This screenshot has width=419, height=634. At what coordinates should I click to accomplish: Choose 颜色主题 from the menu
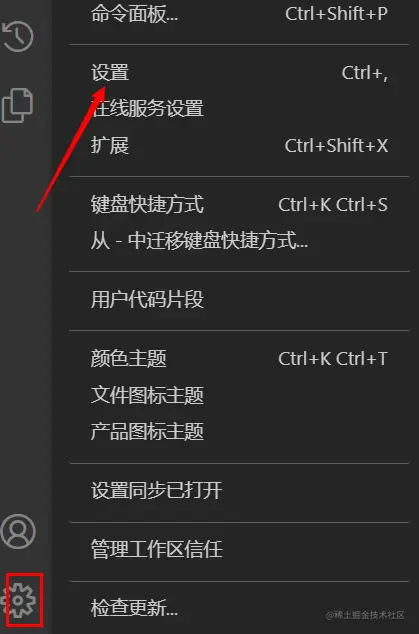click(239, 358)
